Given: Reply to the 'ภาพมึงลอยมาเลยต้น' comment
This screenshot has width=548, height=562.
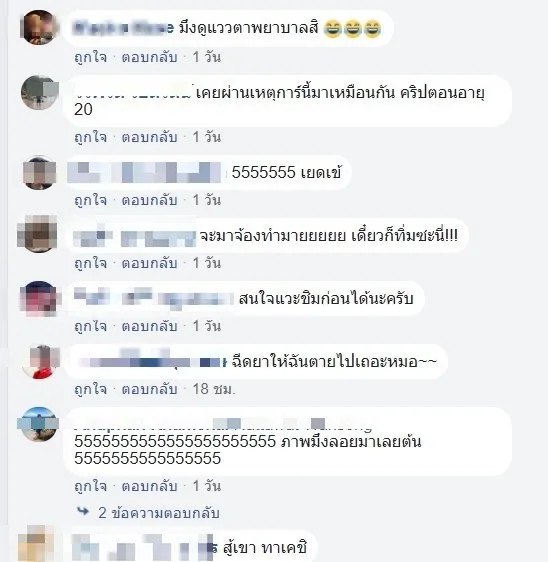Looking at the screenshot, I should click(149, 486).
